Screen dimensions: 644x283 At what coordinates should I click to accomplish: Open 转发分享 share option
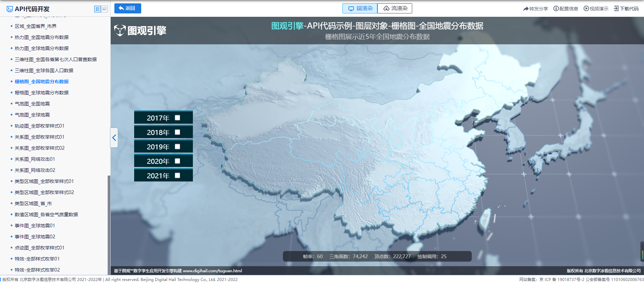point(536,9)
